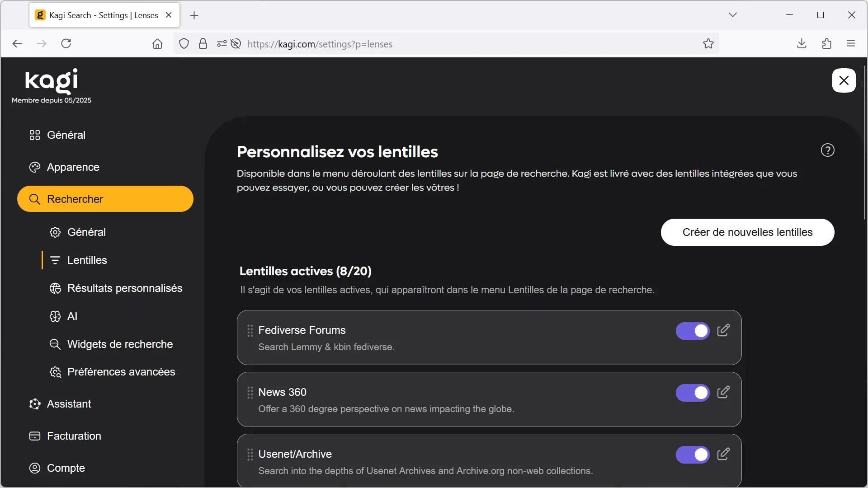Viewport: 868px width, 488px height.
Task: Bookmark this page with the star
Action: click(x=708, y=44)
